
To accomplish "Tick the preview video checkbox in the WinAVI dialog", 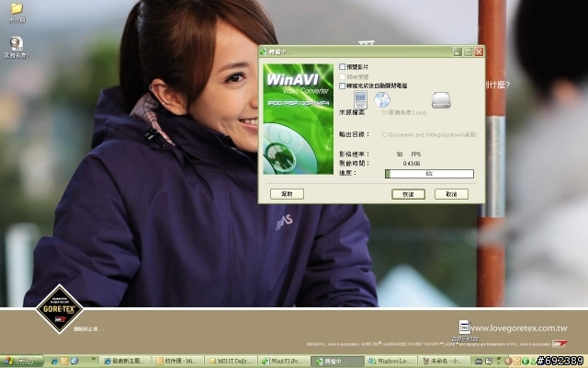I will tap(342, 67).
